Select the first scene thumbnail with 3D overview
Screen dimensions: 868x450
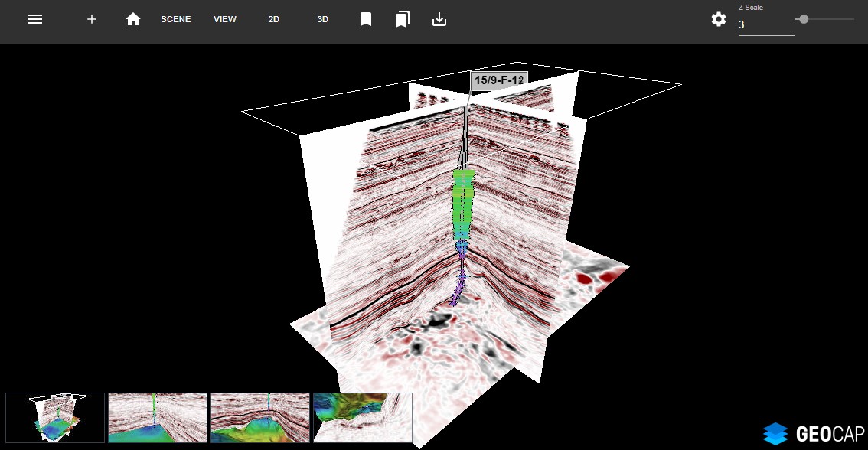pos(54,418)
